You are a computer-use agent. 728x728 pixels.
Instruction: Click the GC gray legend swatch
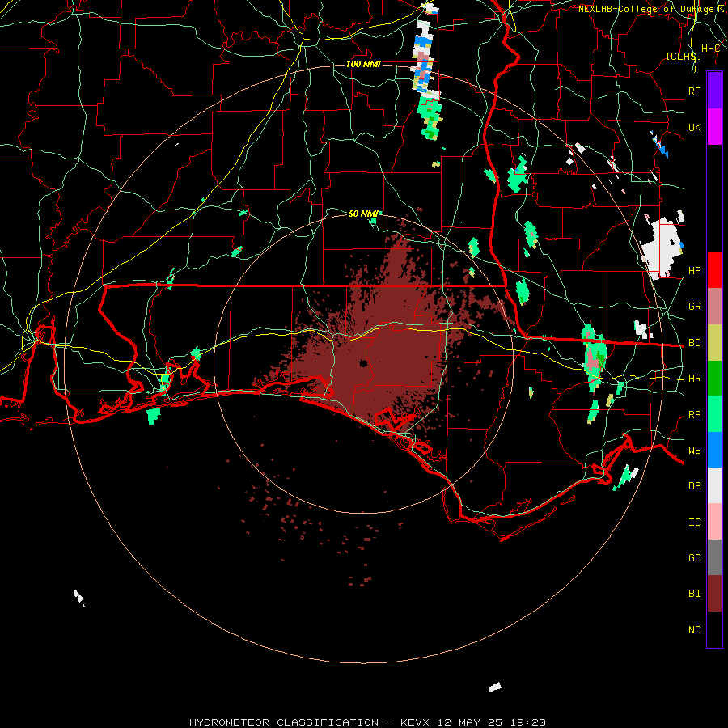click(714, 557)
